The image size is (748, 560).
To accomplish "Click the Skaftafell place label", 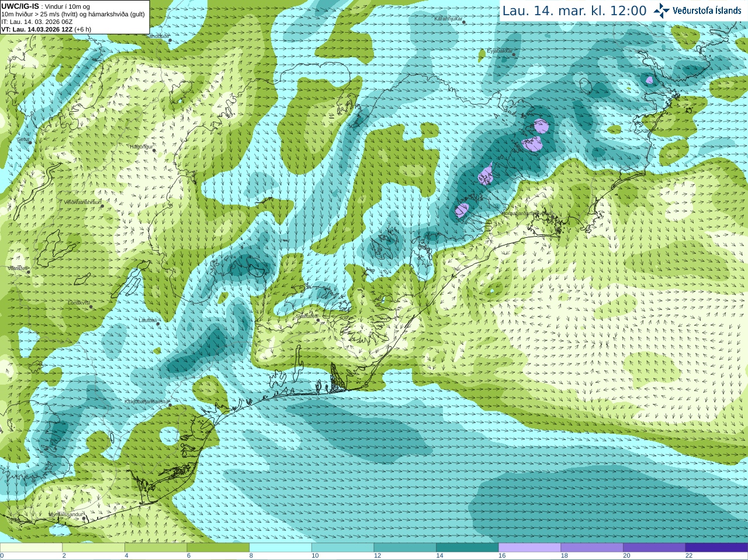I will coord(306,316).
